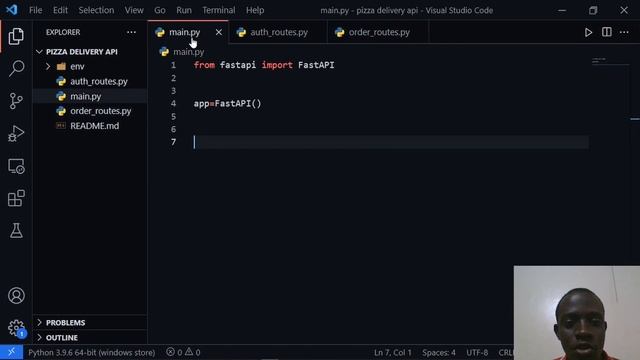
Task: Switch to the auth_routes.py editor tab
Action: point(278,32)
